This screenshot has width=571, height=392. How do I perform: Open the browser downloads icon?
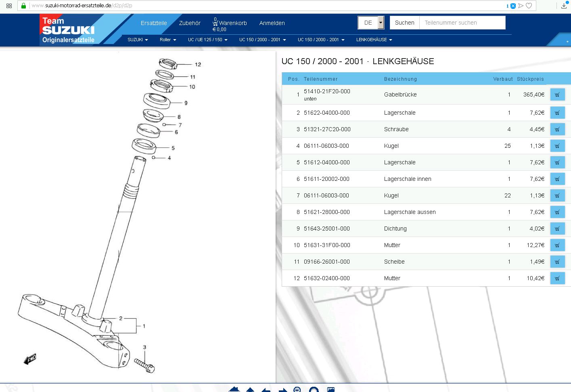coord(564,6)
